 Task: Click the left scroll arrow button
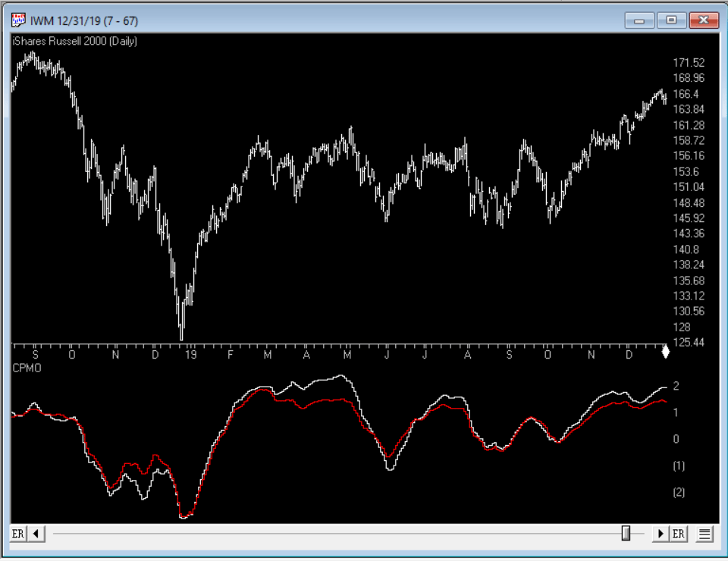coord(36,534)
